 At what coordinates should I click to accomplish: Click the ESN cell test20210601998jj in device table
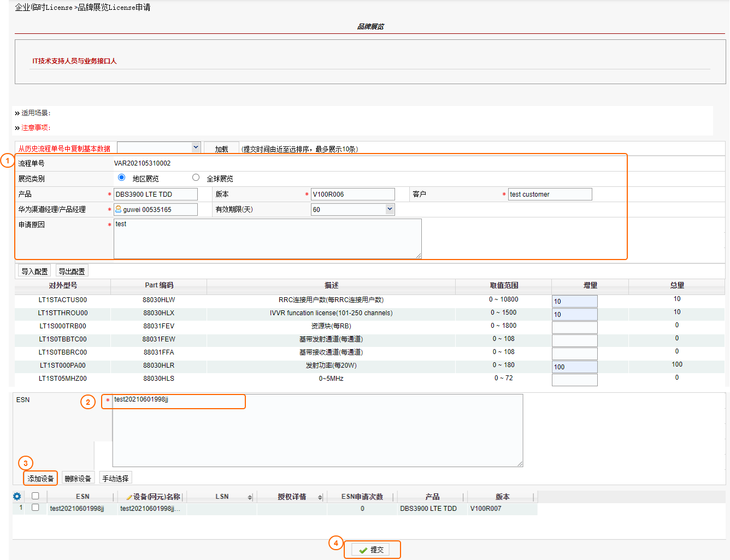pos(77,509)
